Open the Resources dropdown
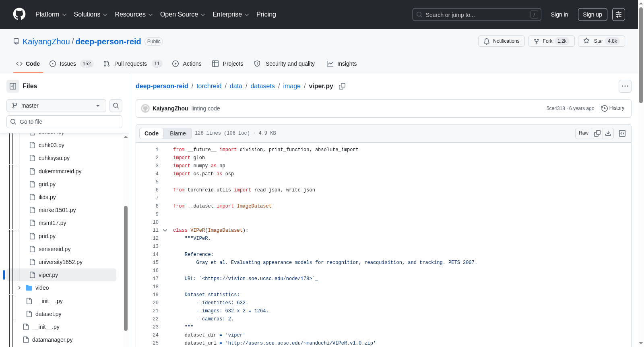This screenshot has width=644, height=347. pos(134,15)
